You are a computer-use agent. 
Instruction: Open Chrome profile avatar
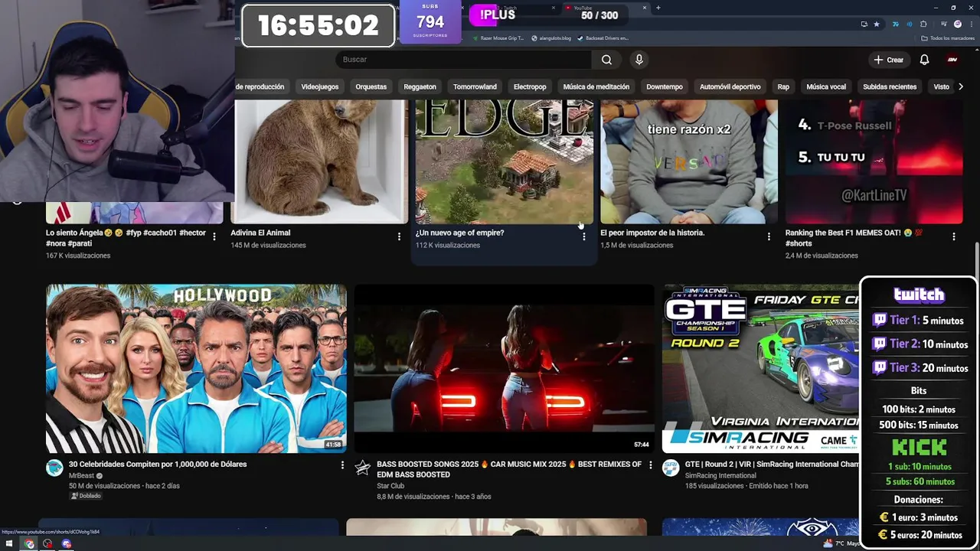coord(957,24)
